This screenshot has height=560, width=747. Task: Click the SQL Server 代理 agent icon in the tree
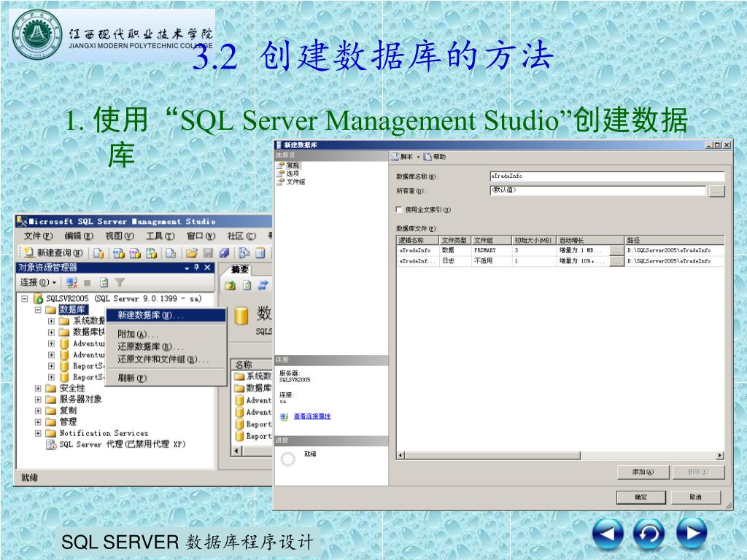tap(50, 444)
